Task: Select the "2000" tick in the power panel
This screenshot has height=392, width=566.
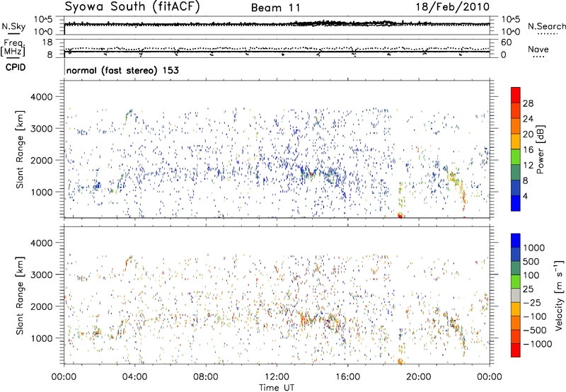Action: 42,160
